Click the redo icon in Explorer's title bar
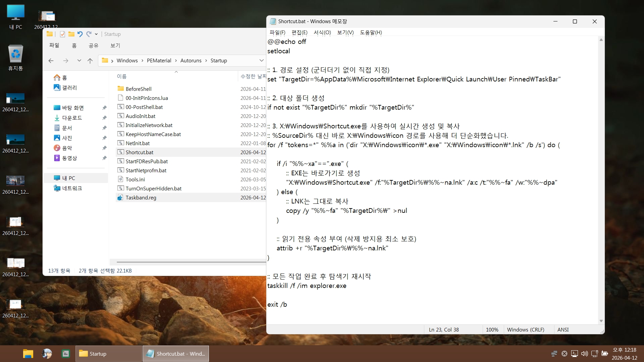 coord(89,34)
